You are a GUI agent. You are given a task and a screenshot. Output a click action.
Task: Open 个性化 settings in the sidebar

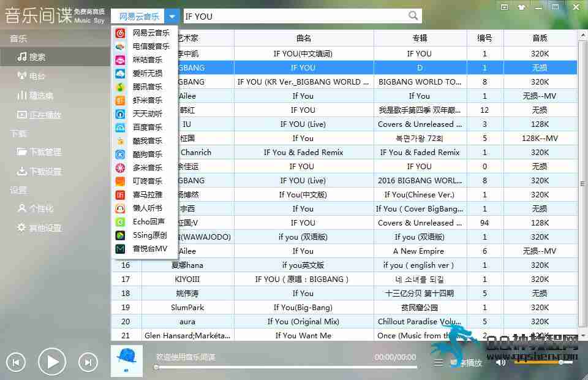(55, 208)
